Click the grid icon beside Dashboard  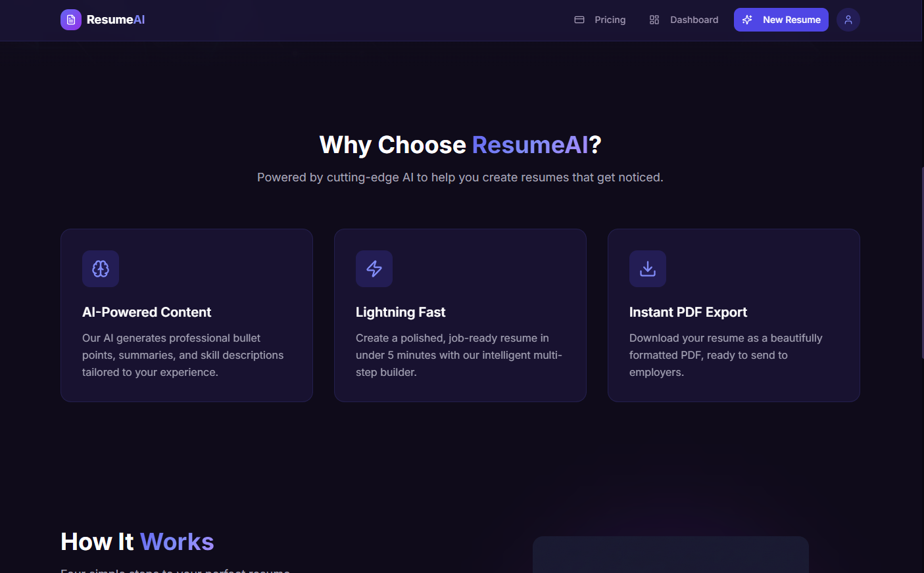[x=654, y=20]
